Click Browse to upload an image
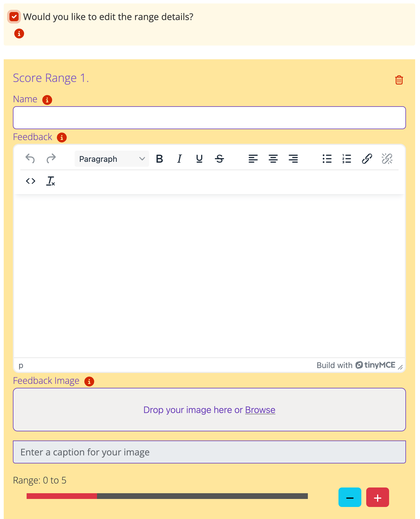 [x=260, y=410]
